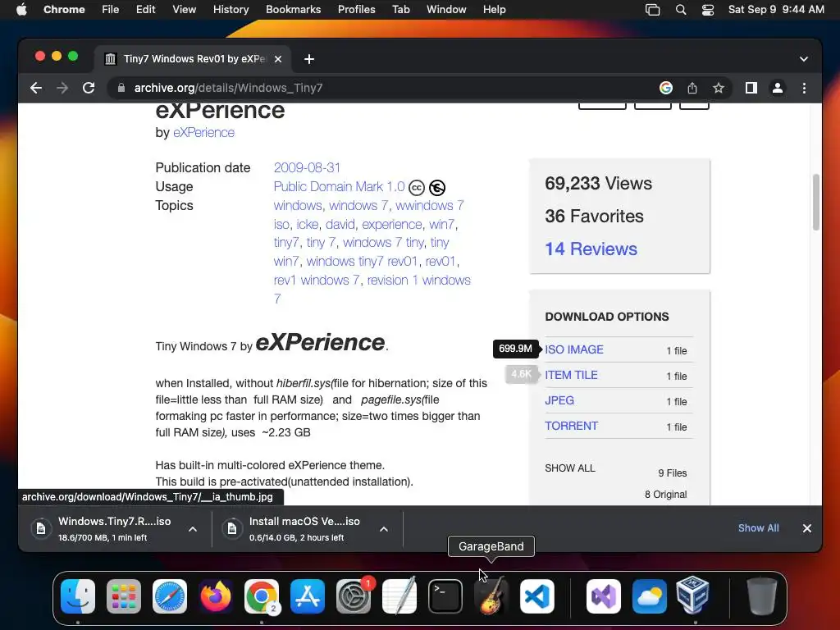This screenshot has height=630, width=840.
Task: Click the 'tiny7' topic link
Action: [286, 243]
